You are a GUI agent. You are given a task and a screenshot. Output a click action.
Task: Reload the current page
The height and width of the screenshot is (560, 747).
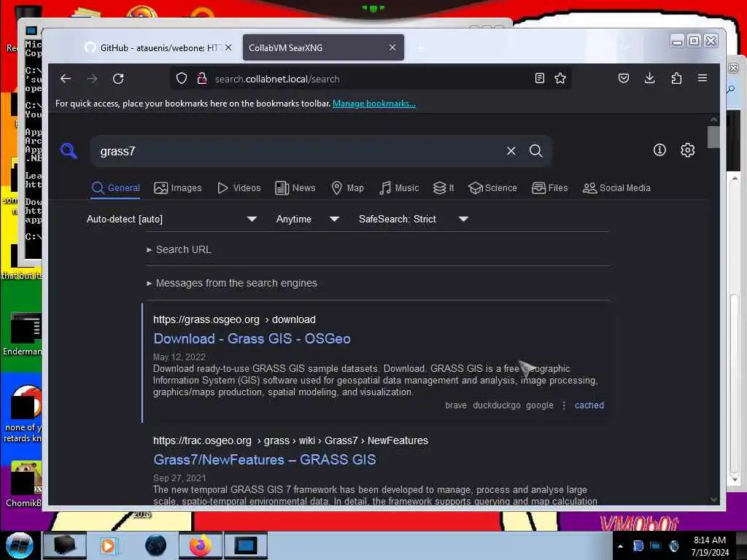118,79
